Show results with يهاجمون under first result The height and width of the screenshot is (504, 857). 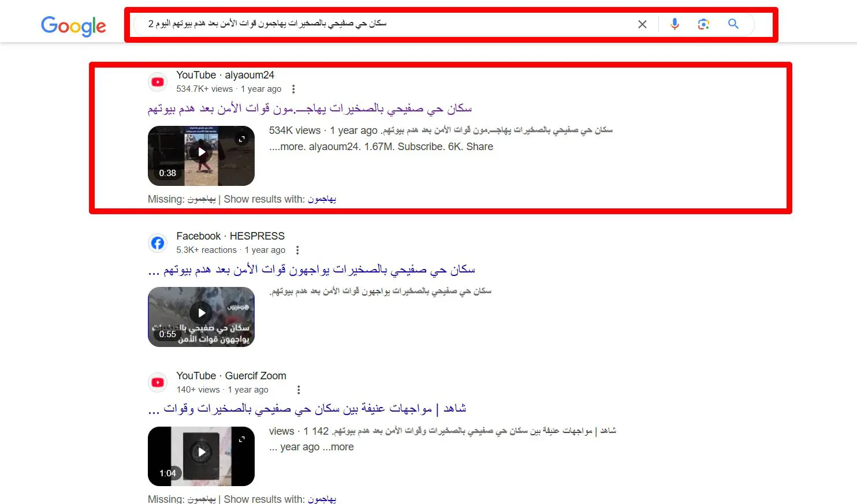322,199
